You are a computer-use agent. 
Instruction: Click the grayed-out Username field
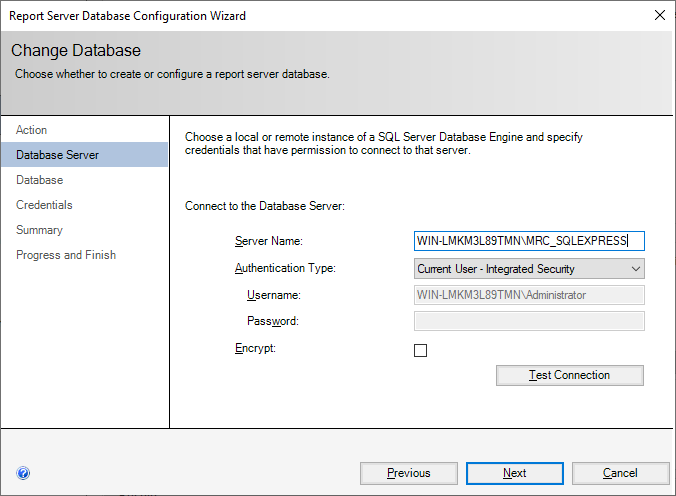click(529, 295)
